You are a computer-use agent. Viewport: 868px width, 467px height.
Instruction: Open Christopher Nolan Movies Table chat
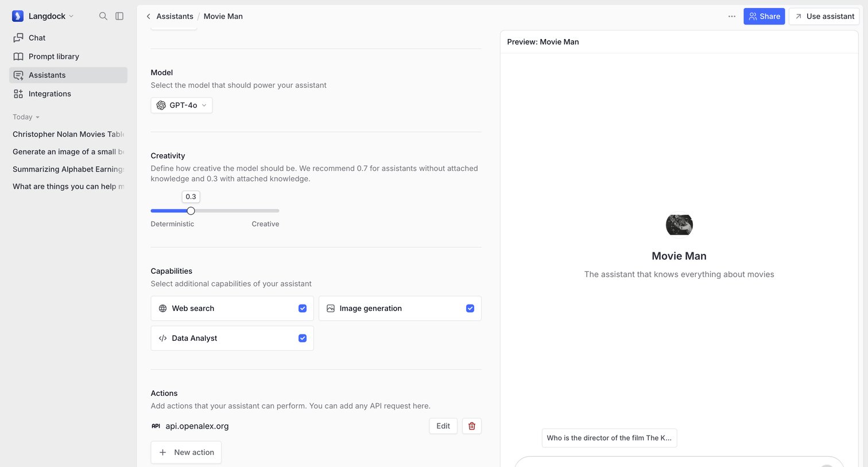pyautogui.click(x=68, y=134)
